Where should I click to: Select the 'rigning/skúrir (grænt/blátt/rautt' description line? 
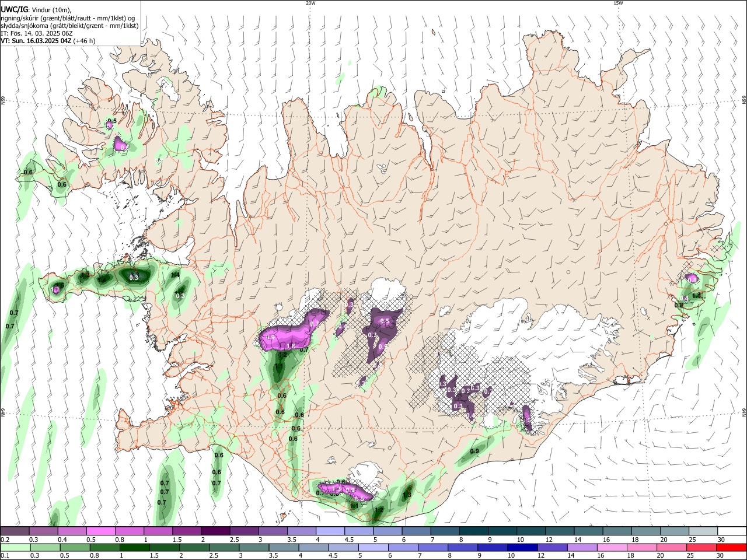coord(68,18)
